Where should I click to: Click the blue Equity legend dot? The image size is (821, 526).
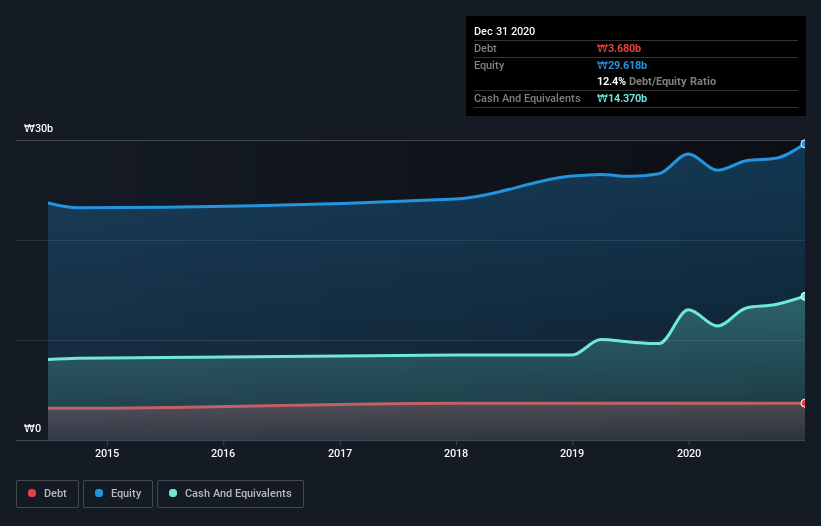pyautogui.click(x=99, y=493)
